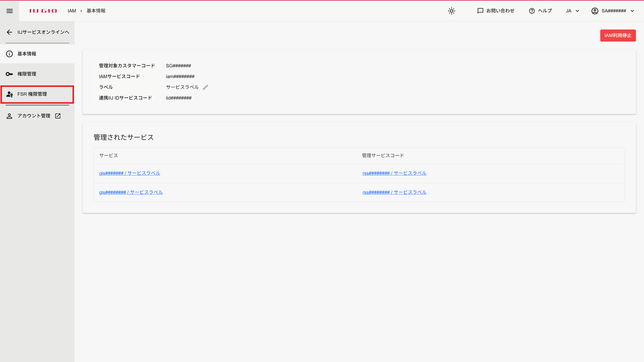Click the IAM breadcrumb item
644x362 pixels.
71,11
